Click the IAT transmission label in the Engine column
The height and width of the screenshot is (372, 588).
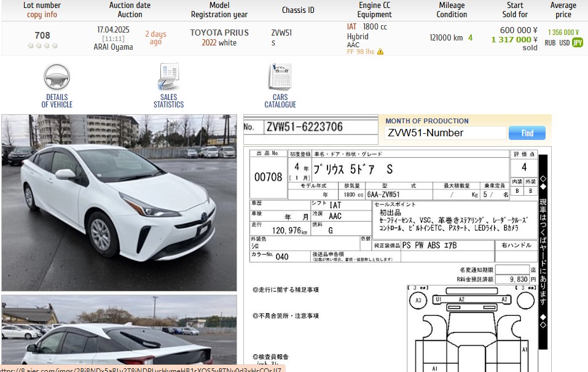point(351,26)
